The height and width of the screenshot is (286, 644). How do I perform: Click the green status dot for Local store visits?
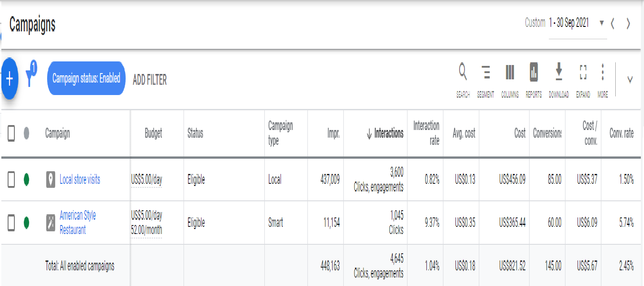(26, 180)
